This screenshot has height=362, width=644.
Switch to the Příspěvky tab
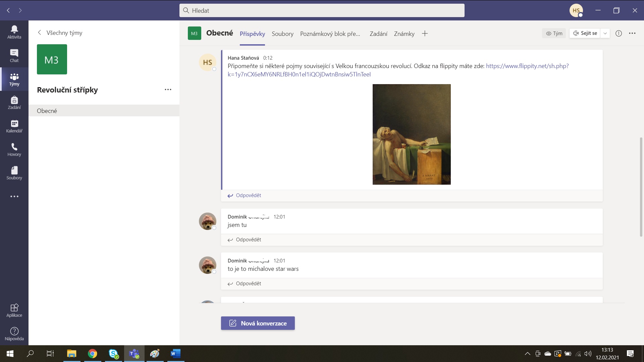[252, 34]
